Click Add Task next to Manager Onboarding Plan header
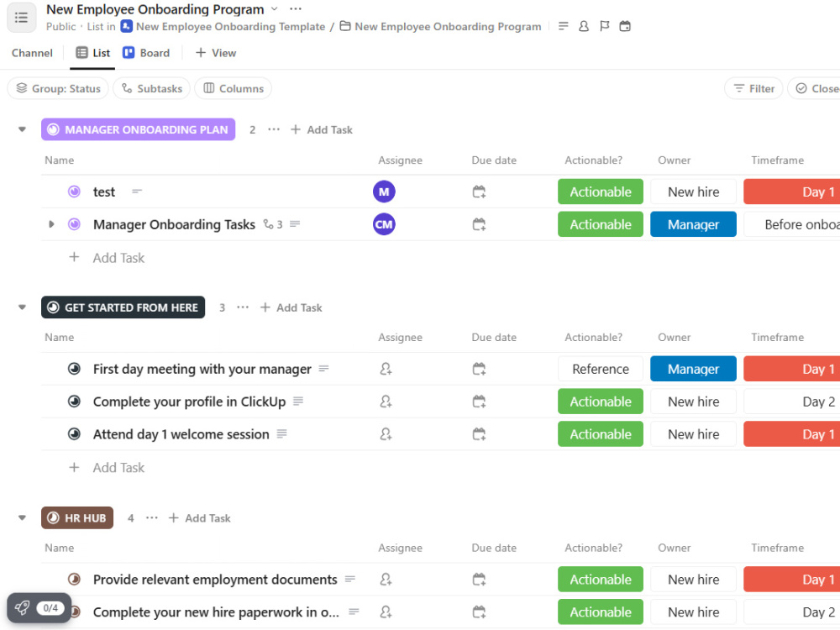840x630 pixels. 322,129
